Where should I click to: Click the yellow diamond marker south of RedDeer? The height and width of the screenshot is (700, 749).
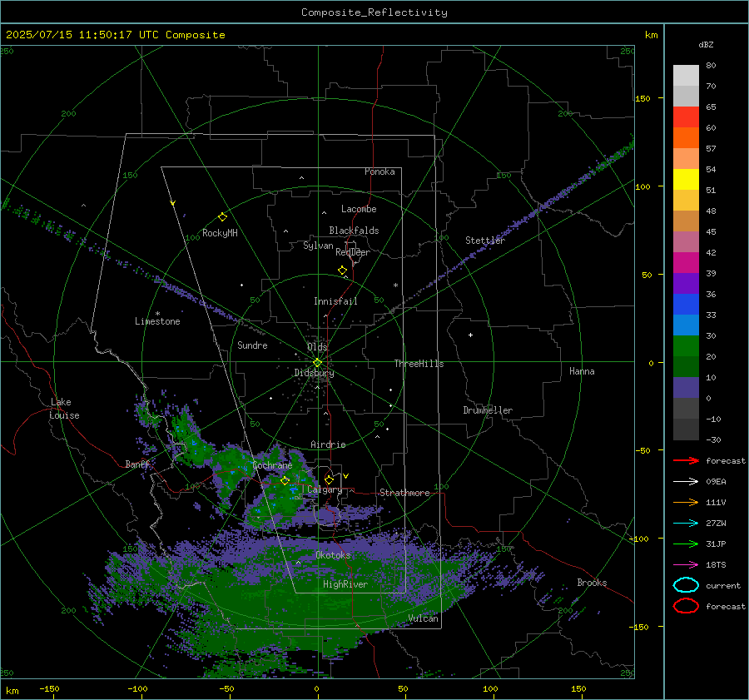point(343,271)
